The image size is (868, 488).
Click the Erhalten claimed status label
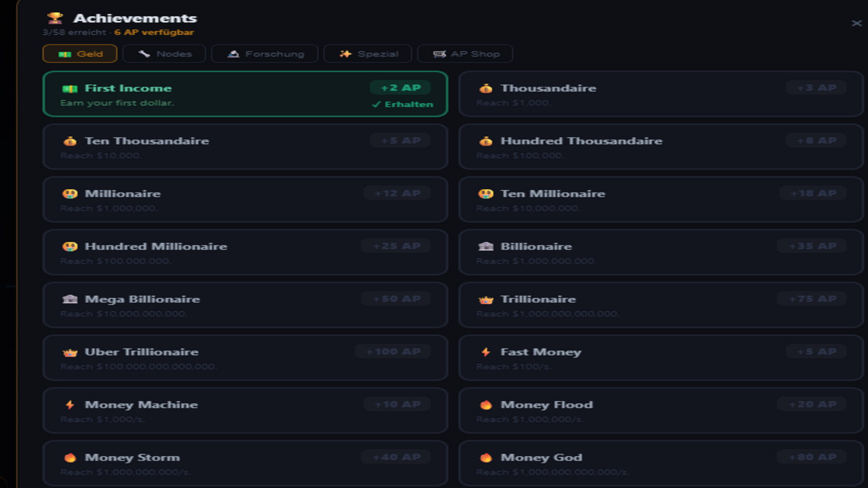402,104
